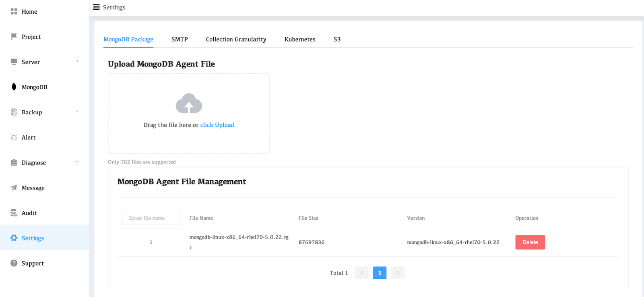644x297 pixels.
Task: Open Message via paper plane icon
Action: (14, 188)
